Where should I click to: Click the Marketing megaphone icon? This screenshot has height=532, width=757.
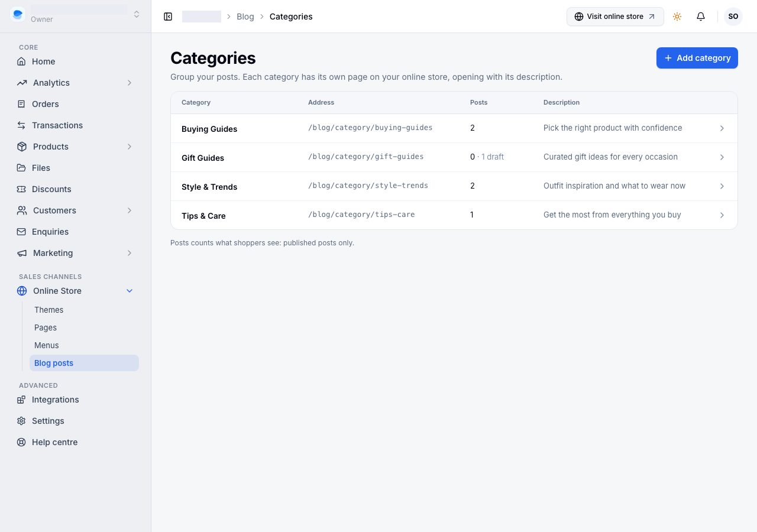[22, 253]
